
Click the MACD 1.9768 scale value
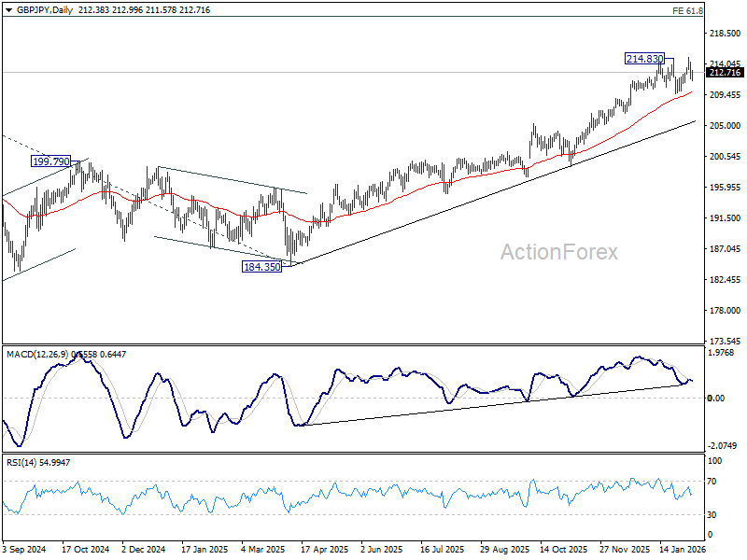tap(722, 353)
